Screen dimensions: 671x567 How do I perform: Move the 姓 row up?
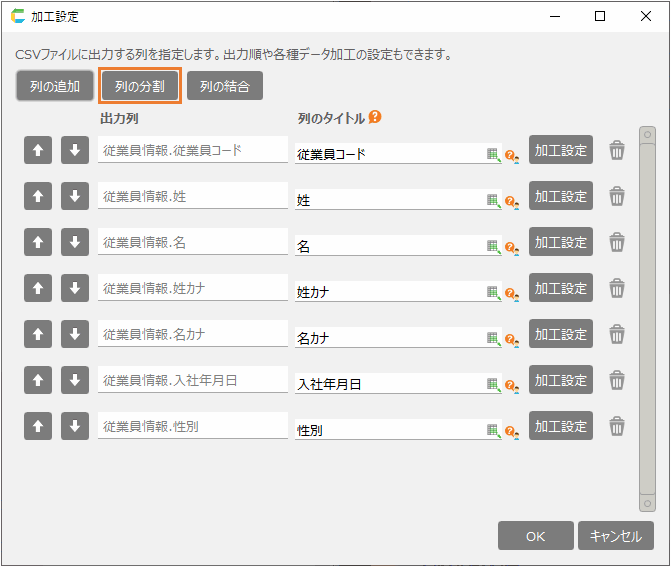tap(37, 196)
